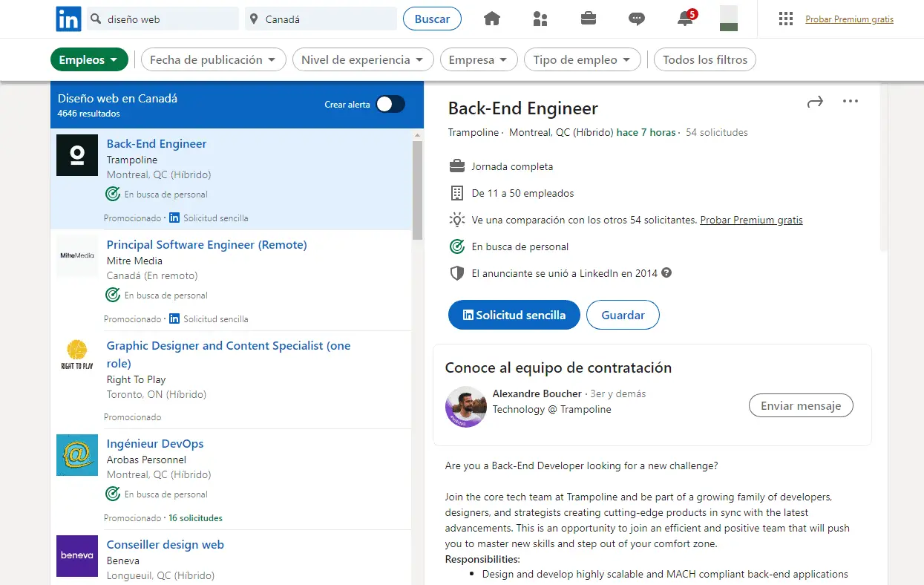Click Enviar mensaje to Alexandre Boucher
Screen dimensions: 924x585
[801, 406]
